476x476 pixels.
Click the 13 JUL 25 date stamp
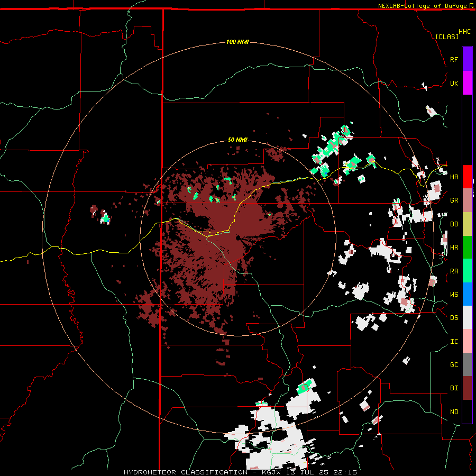(309, 472)
